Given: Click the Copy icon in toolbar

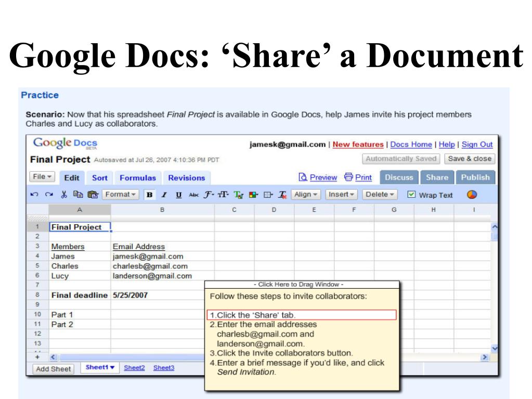Looking at the screenshot, I should coord(78,195).
